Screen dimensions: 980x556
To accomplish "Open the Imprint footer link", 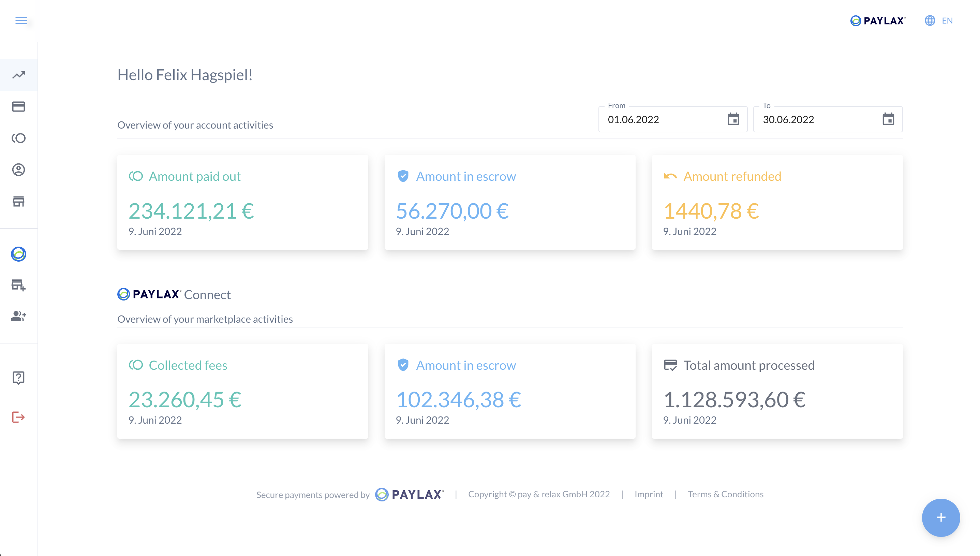I will [x=648, y=494].
